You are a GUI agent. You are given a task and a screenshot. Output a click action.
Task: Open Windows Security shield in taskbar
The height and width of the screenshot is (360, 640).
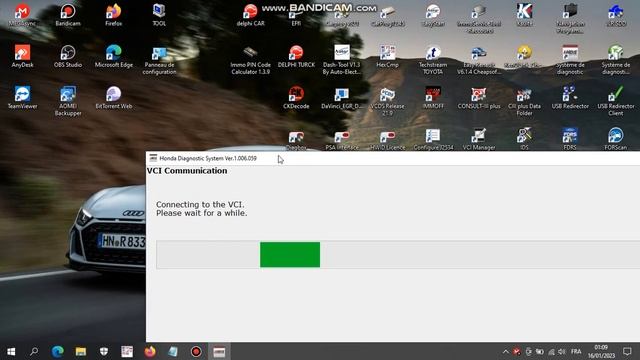tap(104, 351)
